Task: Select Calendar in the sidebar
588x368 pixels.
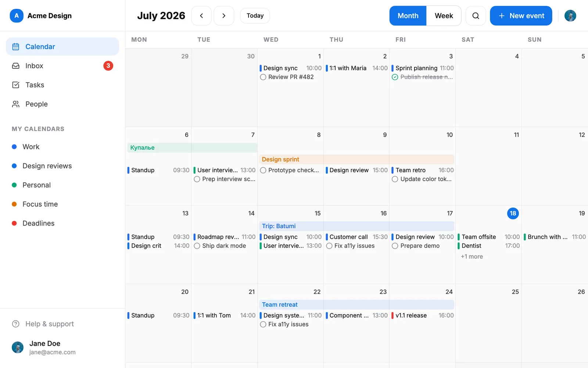Action: (x=62, y=47)
